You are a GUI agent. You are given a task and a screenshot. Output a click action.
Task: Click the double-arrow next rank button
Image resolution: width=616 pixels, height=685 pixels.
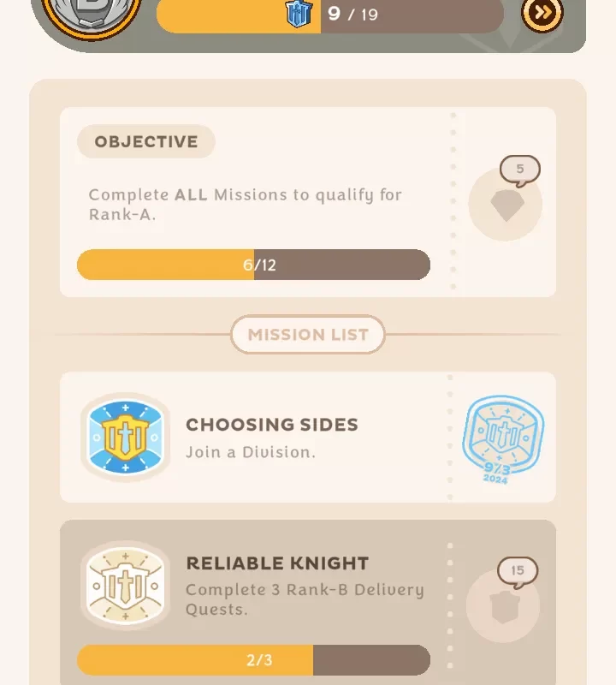point(542,13)
